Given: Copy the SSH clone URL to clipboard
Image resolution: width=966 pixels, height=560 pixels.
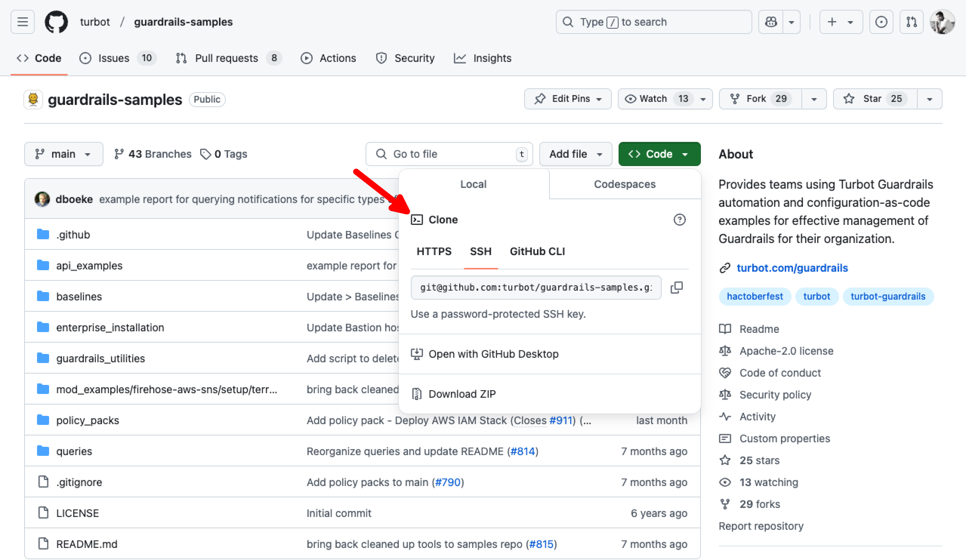Looking at the screenshot, I should pyautogui.click(x=677, y=287).
